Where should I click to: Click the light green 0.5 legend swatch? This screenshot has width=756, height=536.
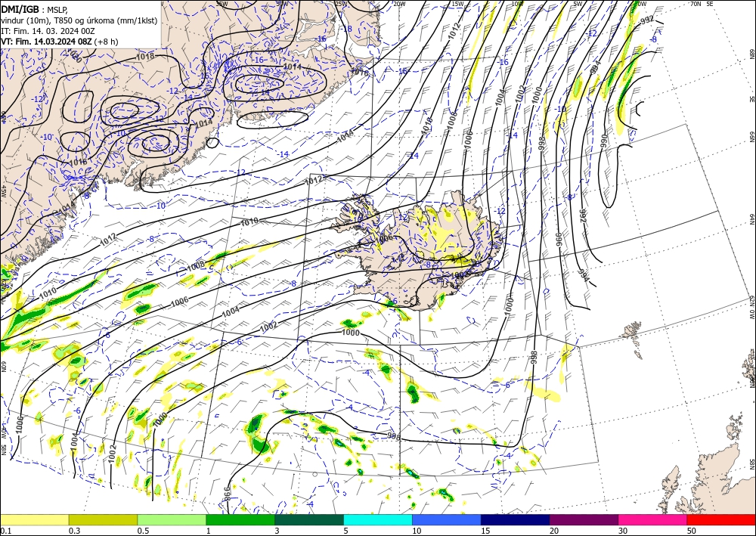pos(172,519)
